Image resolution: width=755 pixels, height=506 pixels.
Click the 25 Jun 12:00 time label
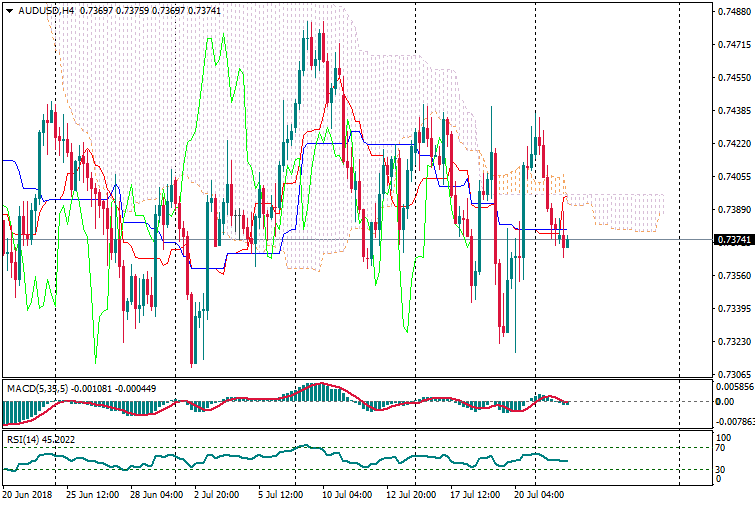(x=93, y=494)
